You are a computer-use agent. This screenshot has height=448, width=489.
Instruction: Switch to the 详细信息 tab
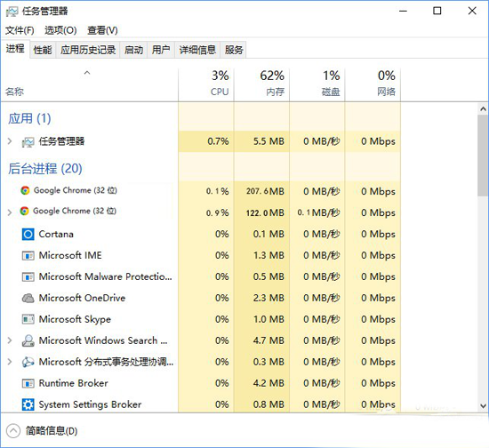click(x=197, y=50)
